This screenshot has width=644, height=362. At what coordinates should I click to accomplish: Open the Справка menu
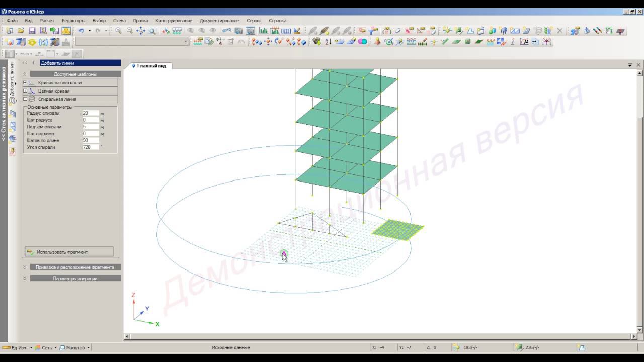(277, 21)
